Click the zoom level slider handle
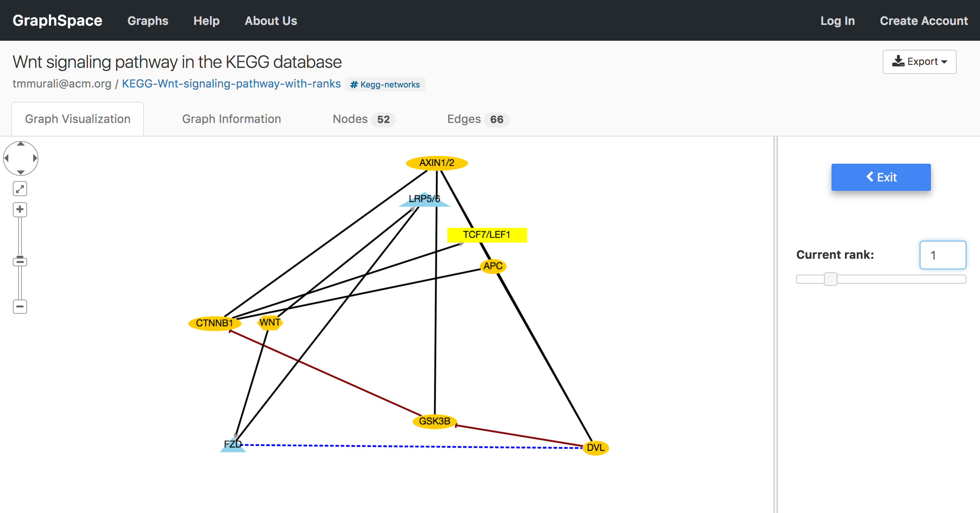 tap(20, 262)
